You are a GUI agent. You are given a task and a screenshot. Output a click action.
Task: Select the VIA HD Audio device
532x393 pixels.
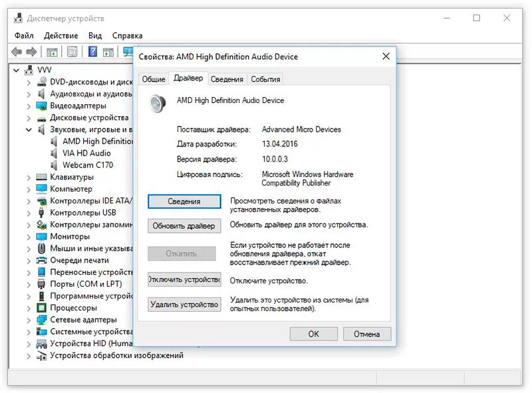tap(86, 153)
